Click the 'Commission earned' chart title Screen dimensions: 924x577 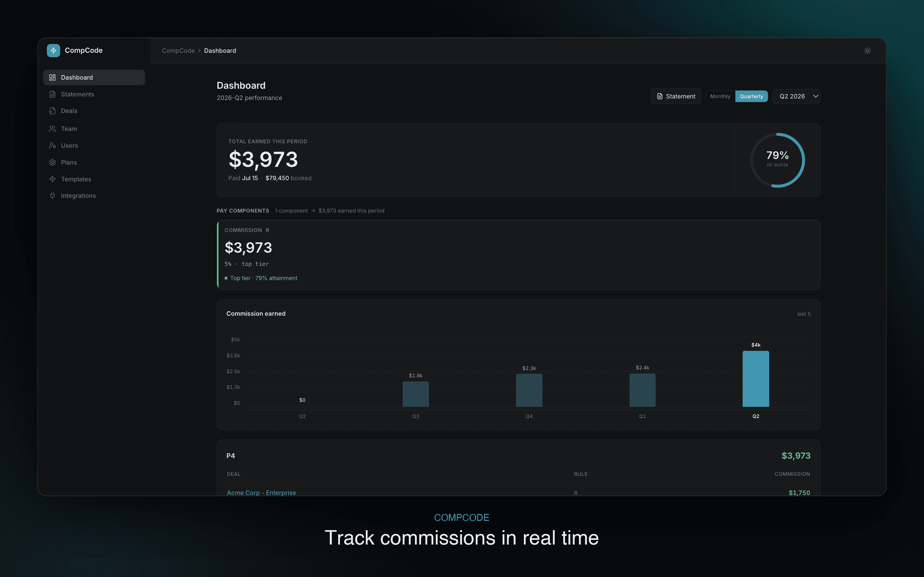(256, 314)
